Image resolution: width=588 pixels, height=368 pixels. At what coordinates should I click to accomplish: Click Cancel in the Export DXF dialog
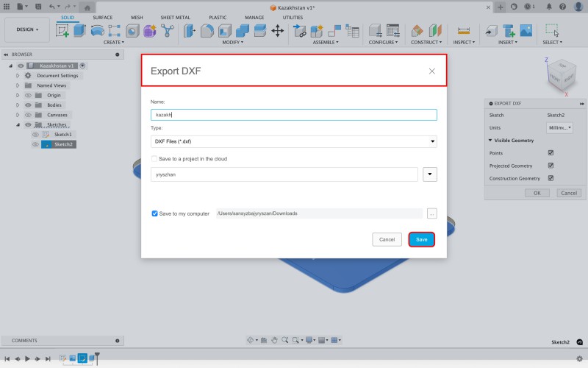[x=387, y=240]
